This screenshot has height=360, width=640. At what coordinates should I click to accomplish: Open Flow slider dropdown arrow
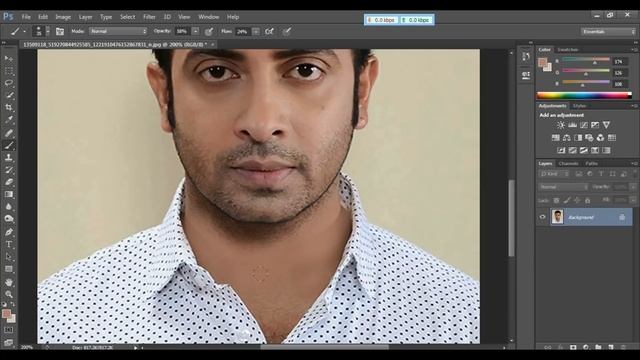coord(256,31)
